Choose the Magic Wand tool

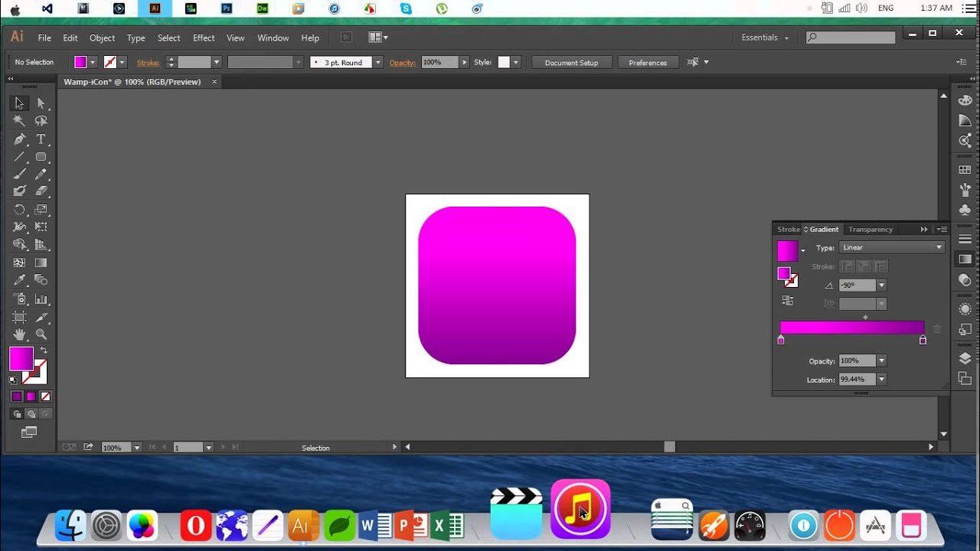(19, 121)
